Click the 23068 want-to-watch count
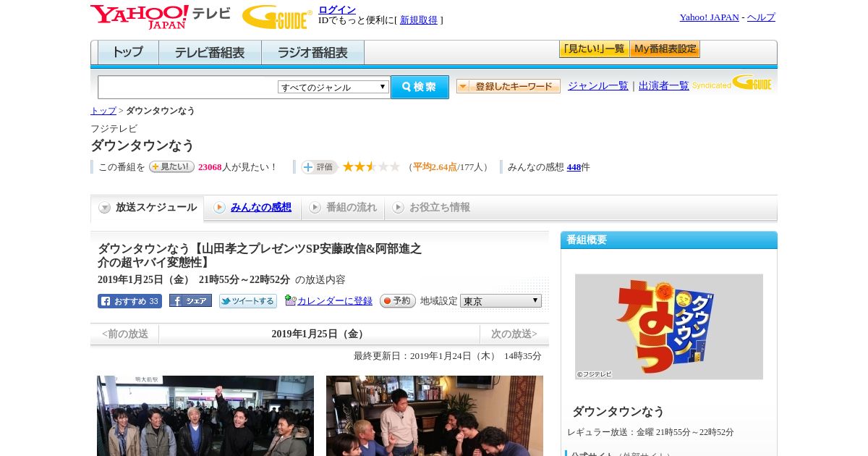The image size is (868, 456). [210, 166]
